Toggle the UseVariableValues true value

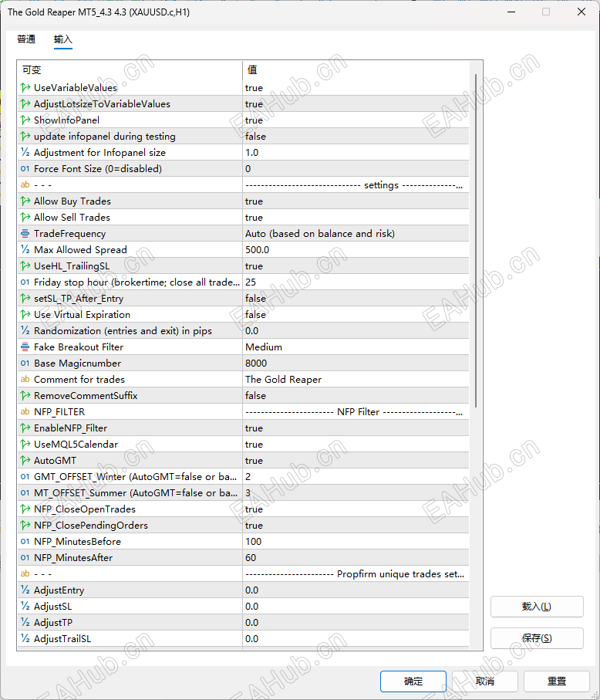[x=356, y=87]
